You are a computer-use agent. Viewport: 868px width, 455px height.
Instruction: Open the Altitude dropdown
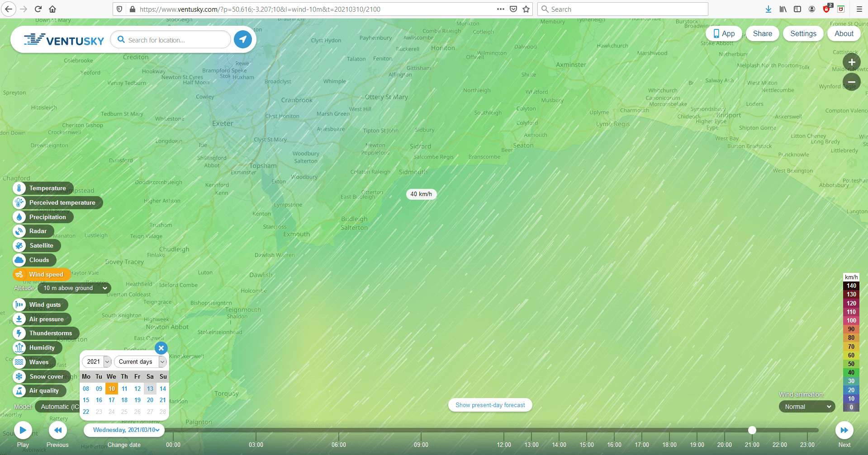(75, 288)
